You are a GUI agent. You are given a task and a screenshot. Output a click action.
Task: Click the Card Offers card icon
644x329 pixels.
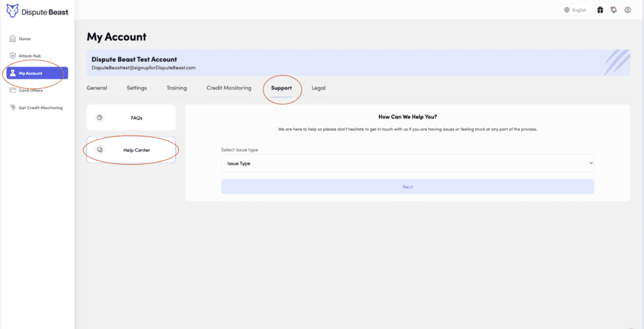click(x=13, y=90)
